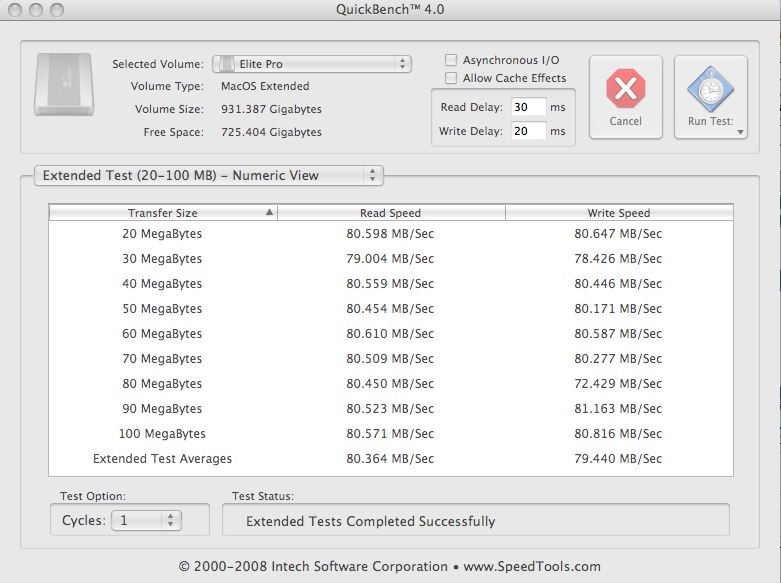Click the external drive icon
Viewport: 781px width, 583px height.
(x=64, y=84)
